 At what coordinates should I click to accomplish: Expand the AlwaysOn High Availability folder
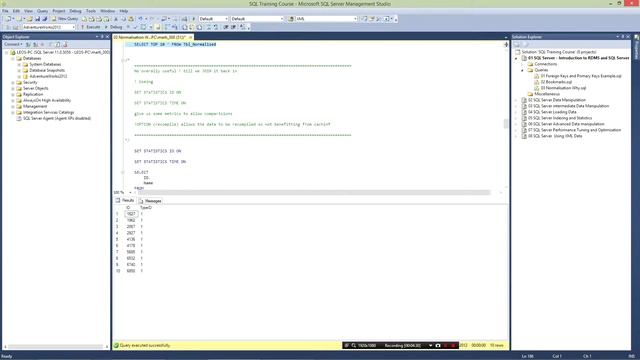click(x=13, y=100)
